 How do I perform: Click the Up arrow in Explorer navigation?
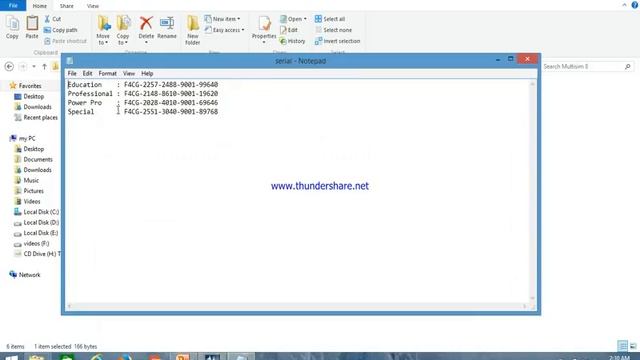click(x=44, y=66)
